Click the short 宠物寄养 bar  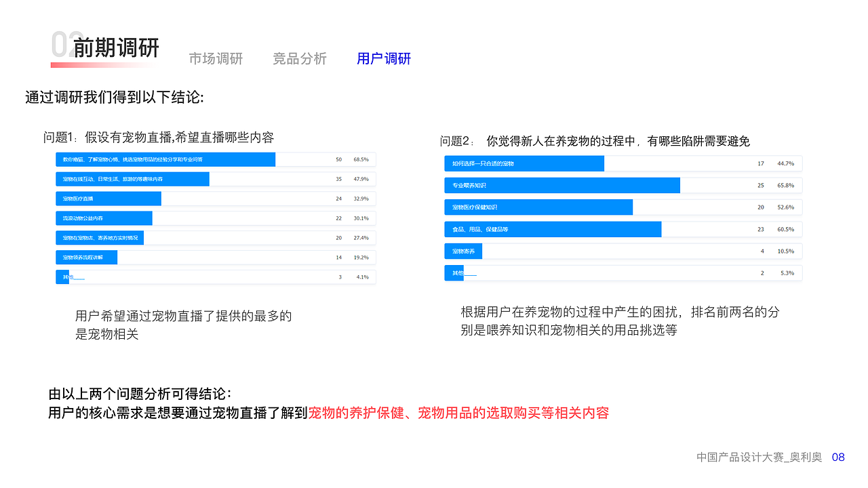(465, 251)
